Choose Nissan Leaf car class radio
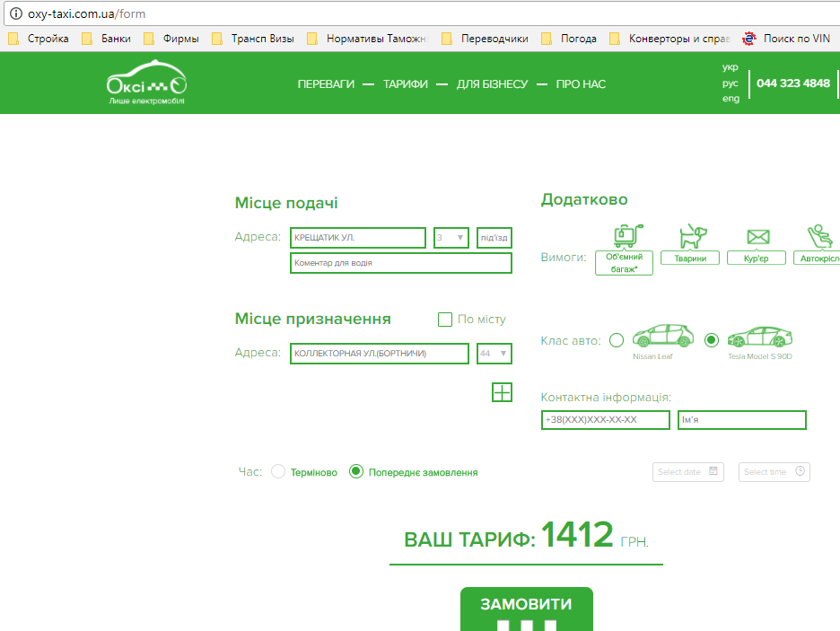This screenshot has height=631, width=840. point(617,340)
